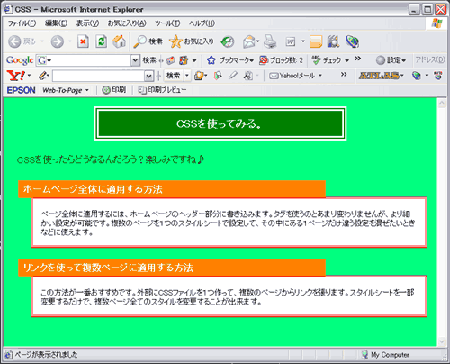Click the vertical scrollbar down arrow

coord(442,341)
